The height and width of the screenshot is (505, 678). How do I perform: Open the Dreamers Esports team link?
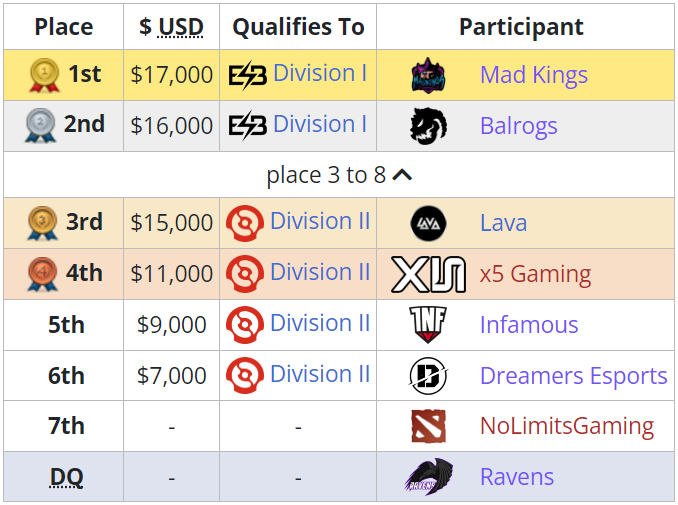(573, 376)
